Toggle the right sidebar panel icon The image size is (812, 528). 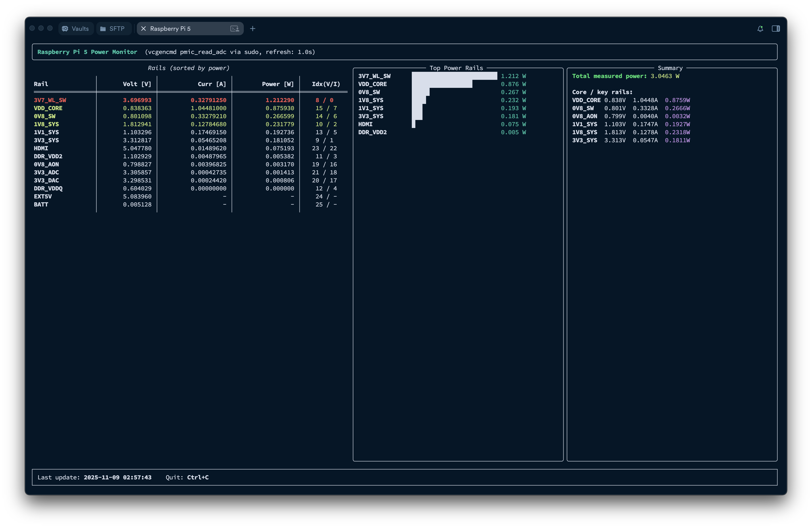[775, 29]
